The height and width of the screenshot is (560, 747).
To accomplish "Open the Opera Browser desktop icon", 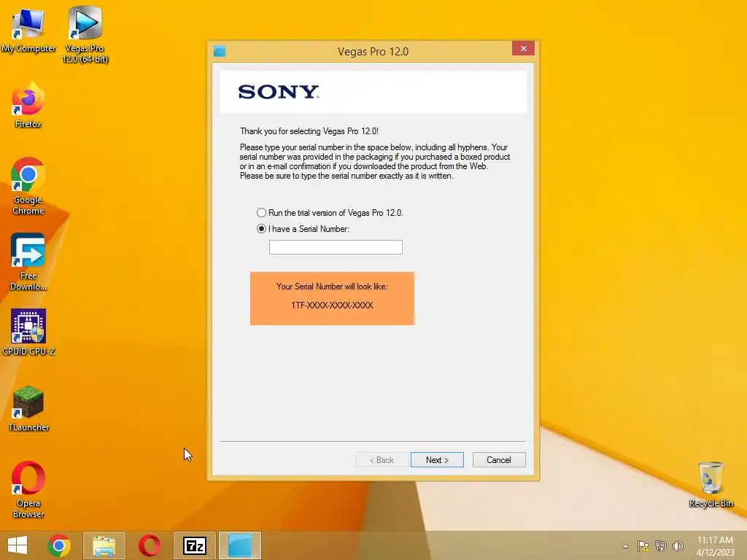I will click(28, 489).
